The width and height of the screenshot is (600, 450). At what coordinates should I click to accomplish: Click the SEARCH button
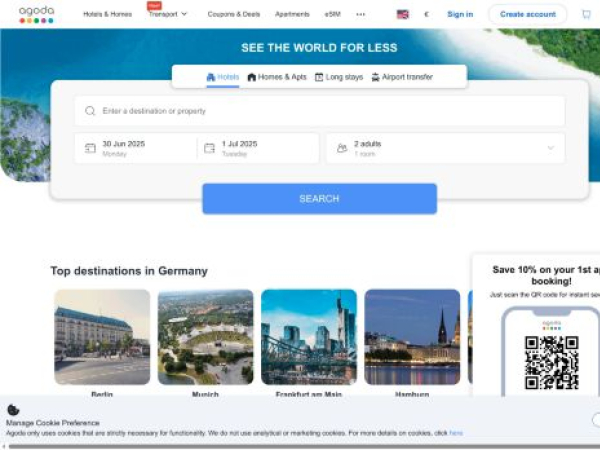[320, 199]
